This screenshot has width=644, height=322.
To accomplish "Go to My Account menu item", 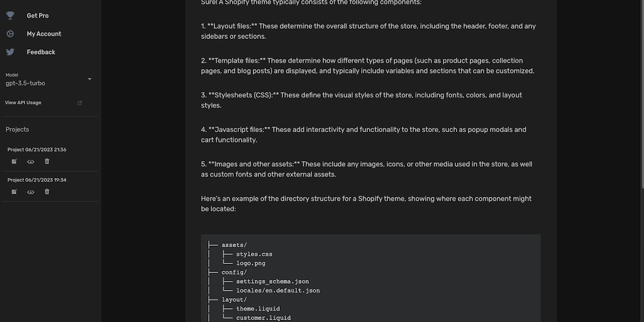I will 44,33.
